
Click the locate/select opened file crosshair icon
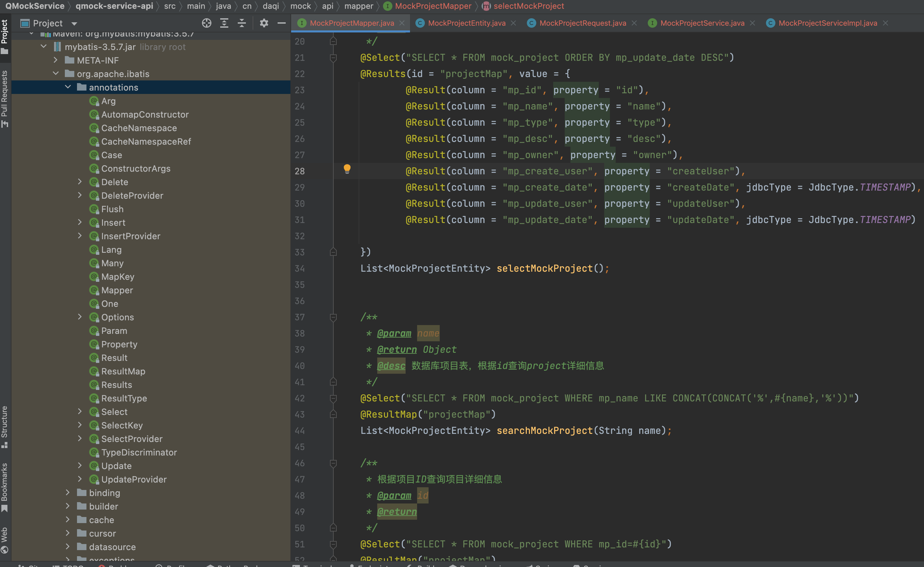pyautogui.click(x=207, y=23)
